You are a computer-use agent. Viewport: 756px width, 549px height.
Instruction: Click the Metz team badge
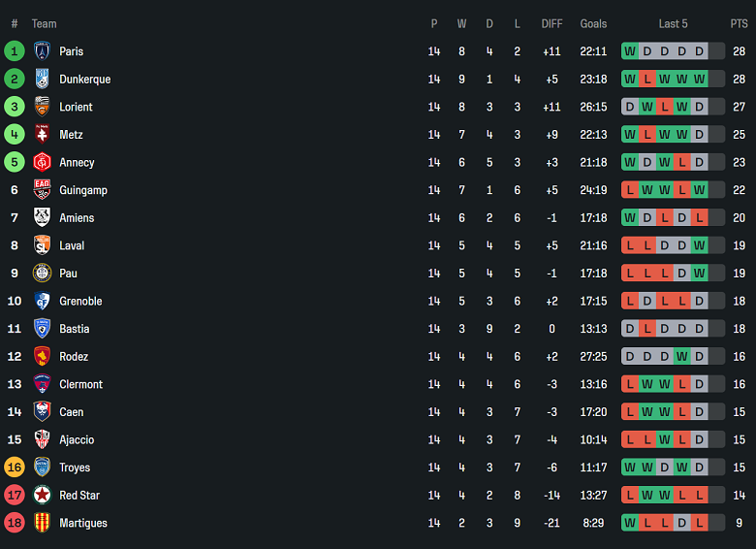(42, 135)
